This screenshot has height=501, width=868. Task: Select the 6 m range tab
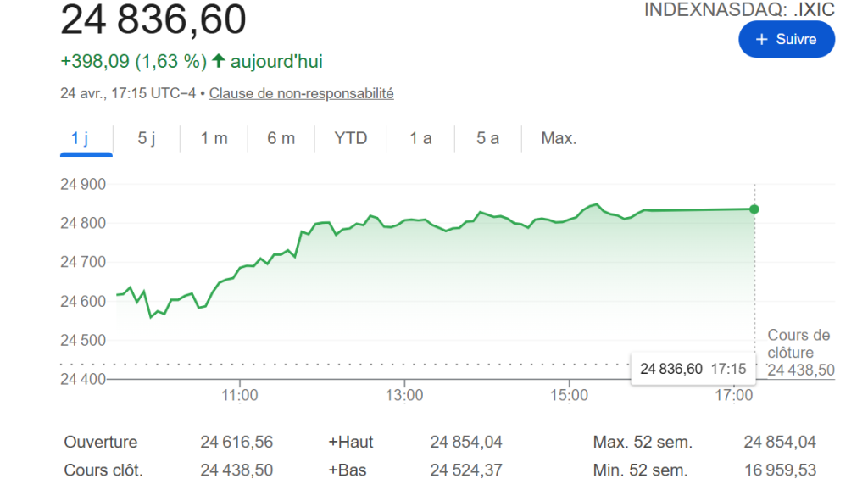pyautogui.click(x=281, y=138)
